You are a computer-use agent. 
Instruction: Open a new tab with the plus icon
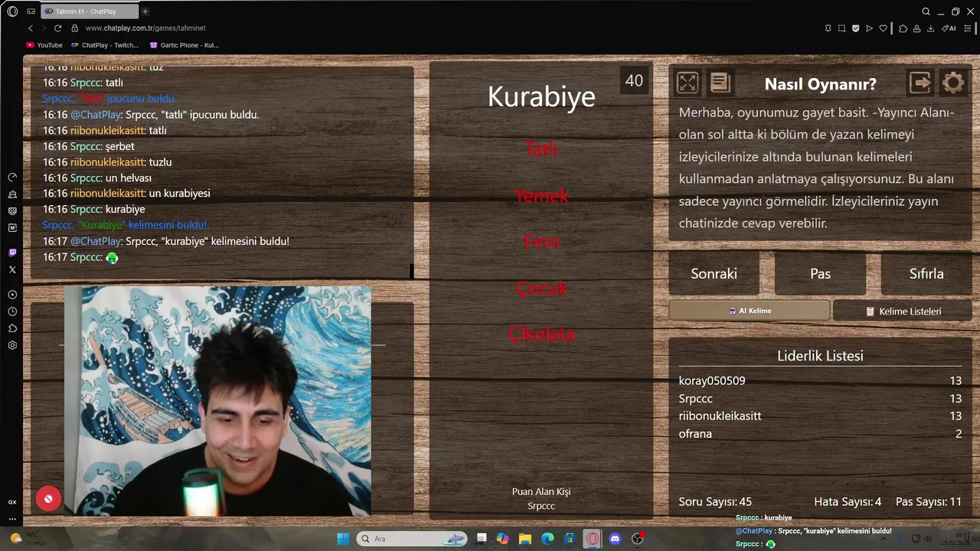[145, 11]
